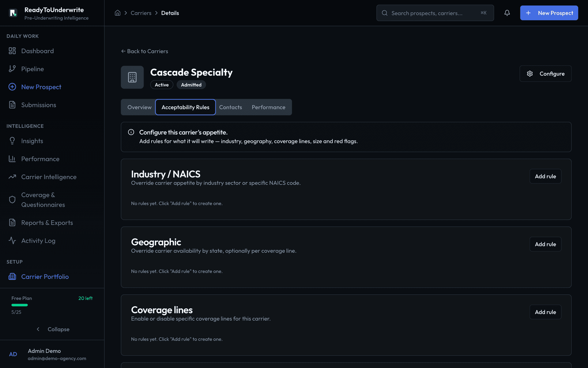This screenshot has height=368, width=588.
Task: Click the 'Coverage lines' section heading
Action: coord(162,310)
